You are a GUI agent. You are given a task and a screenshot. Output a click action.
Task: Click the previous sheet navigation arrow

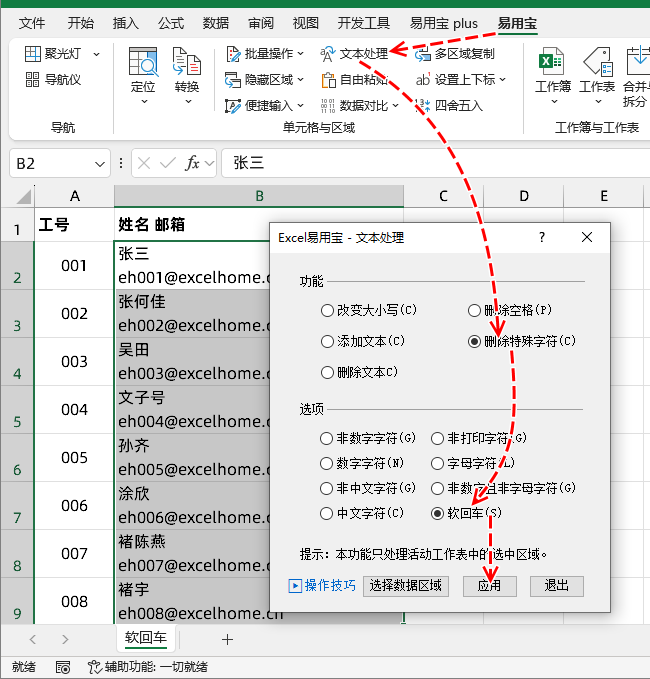[32, 639]
